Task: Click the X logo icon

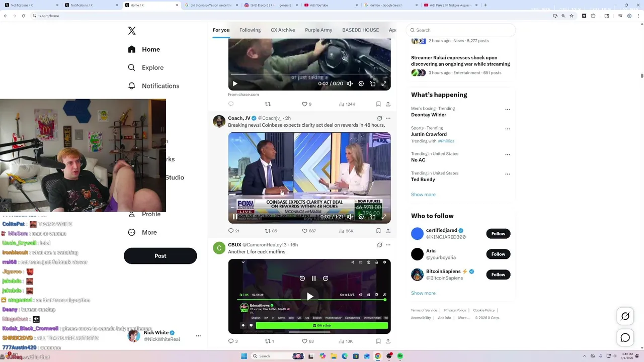Action: click(132, 31)
